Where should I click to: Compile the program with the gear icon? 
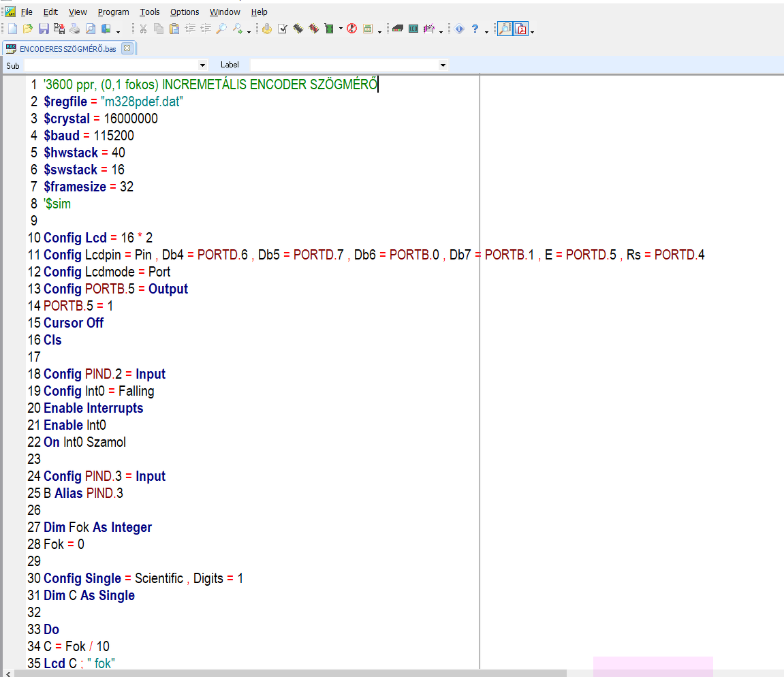pos(267,29)
